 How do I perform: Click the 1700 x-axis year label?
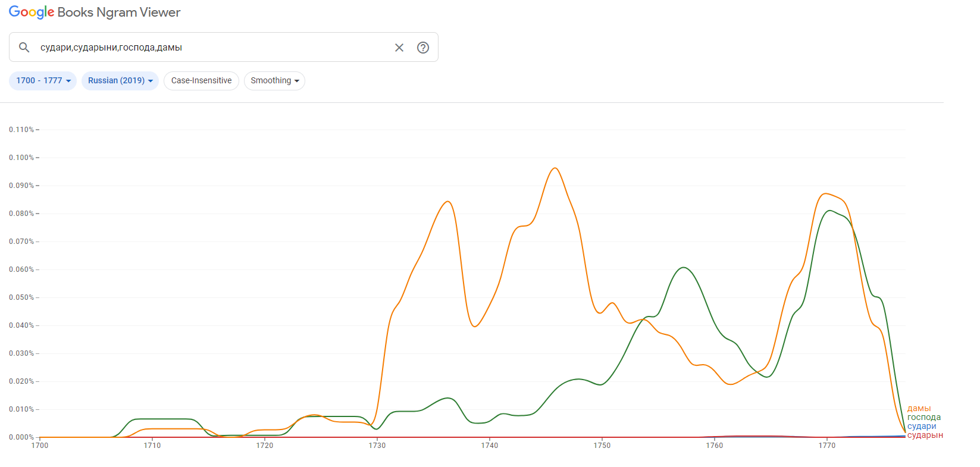(x=40, y=446)
